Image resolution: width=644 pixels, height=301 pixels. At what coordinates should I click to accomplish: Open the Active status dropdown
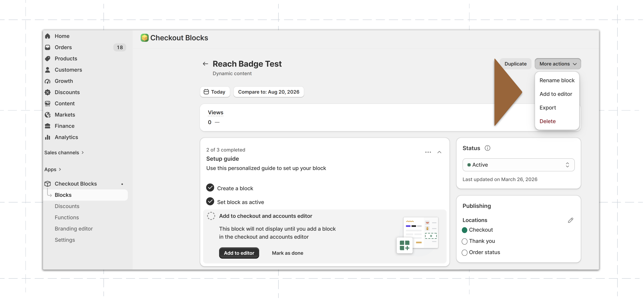point(518,165)
